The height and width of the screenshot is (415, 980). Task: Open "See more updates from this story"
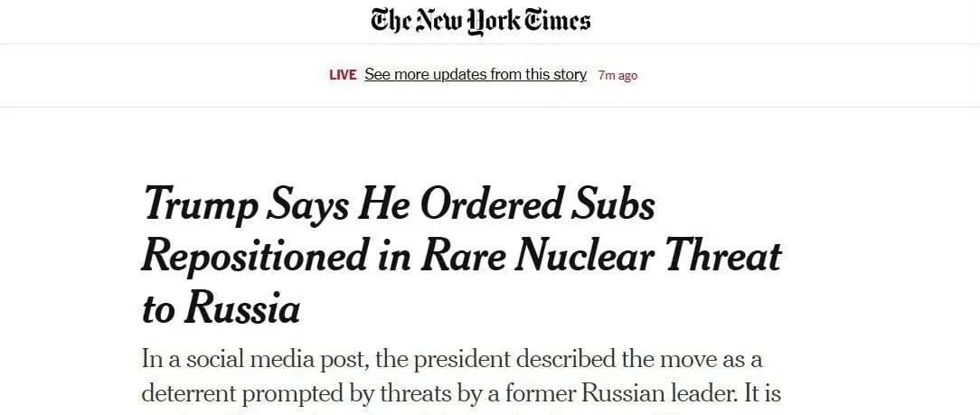[476, 75]
